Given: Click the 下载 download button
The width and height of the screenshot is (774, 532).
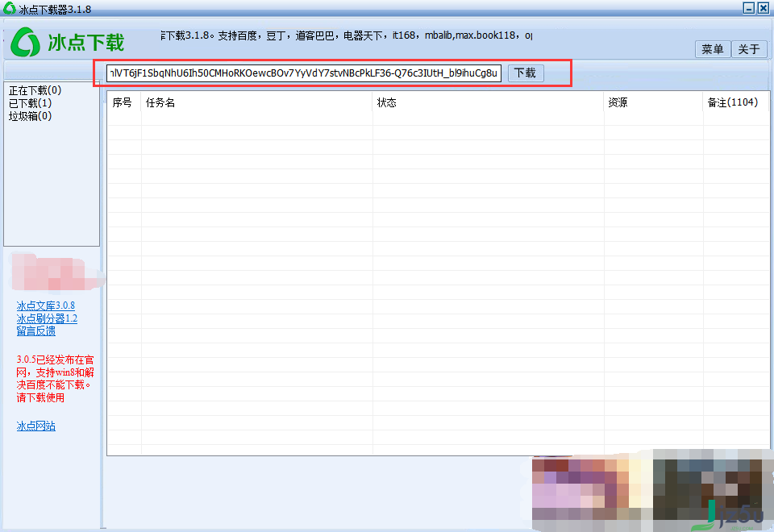Looking at the screenshot, I should point(525,73).
